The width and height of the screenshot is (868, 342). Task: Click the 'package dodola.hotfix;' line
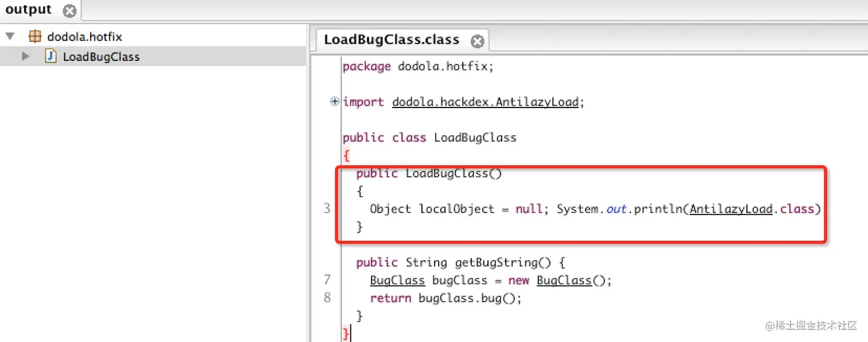point(418,67)
